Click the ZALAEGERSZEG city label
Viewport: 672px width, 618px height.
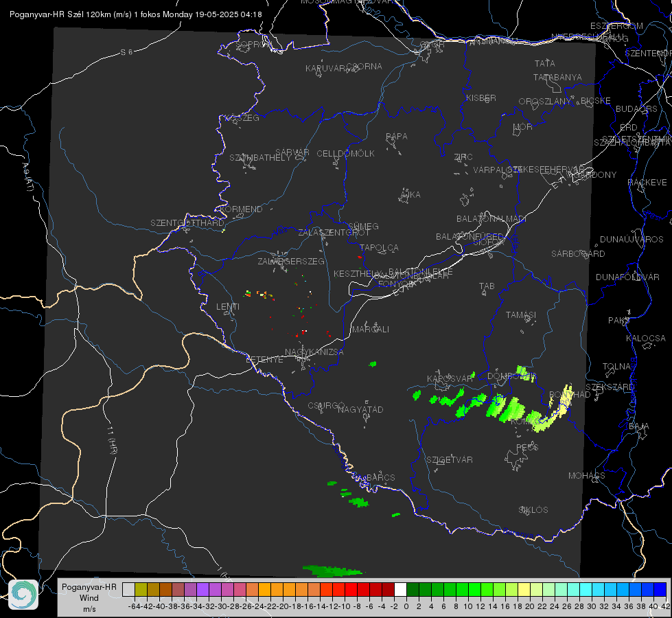(x=291, y=261)
